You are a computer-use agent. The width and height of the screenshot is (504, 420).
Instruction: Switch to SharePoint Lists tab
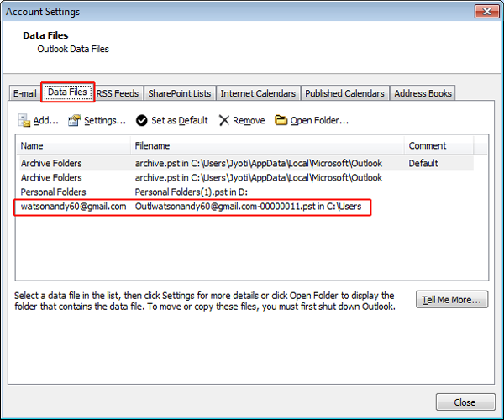180,93
